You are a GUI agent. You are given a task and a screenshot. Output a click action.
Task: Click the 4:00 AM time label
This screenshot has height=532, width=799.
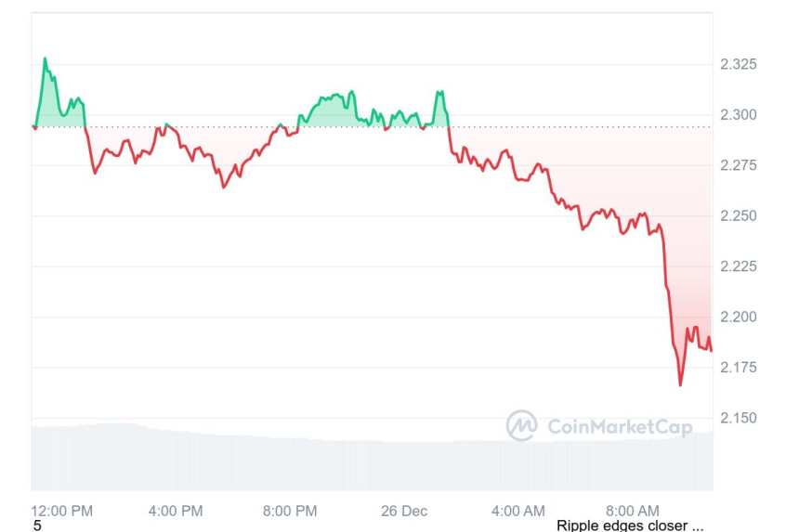pos(518,511)
